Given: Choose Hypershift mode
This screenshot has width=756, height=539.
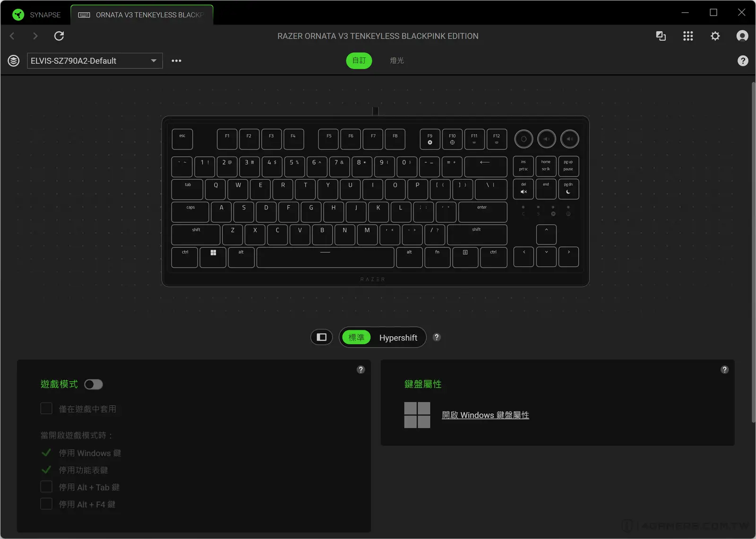Looking at the screenshot, I should [398, 338].
